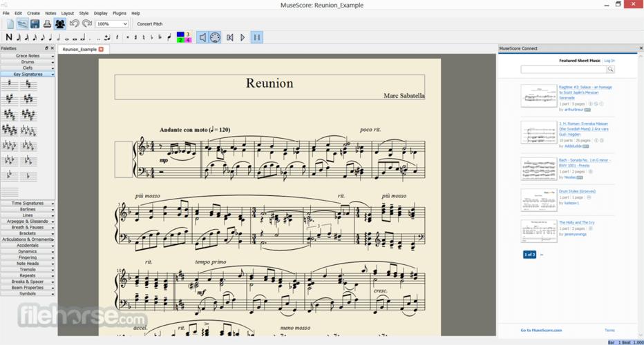Collapse the Key Signatures palette
This screenshot has height=345, width=644.
[28, 75]
